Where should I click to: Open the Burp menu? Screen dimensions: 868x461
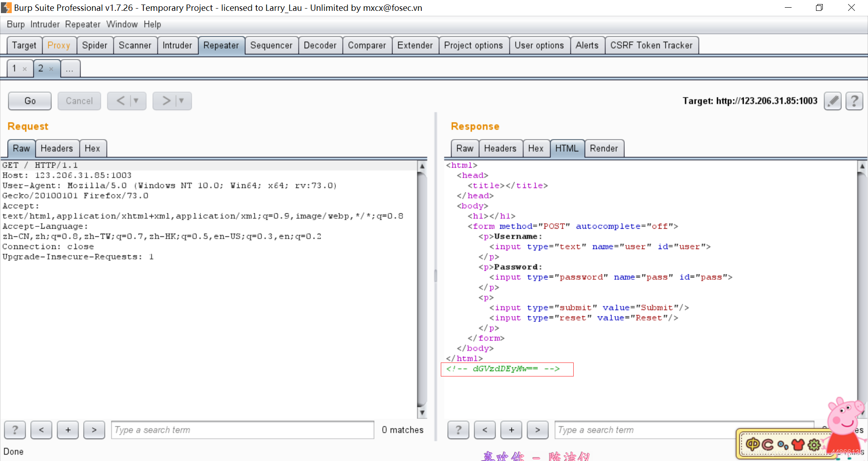click(16, 24)
